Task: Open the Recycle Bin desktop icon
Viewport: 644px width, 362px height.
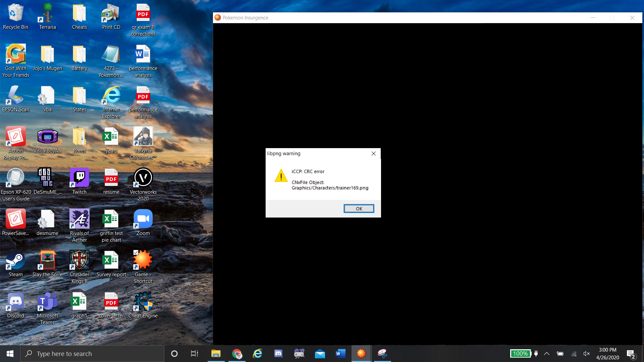Action: (15, 17)
